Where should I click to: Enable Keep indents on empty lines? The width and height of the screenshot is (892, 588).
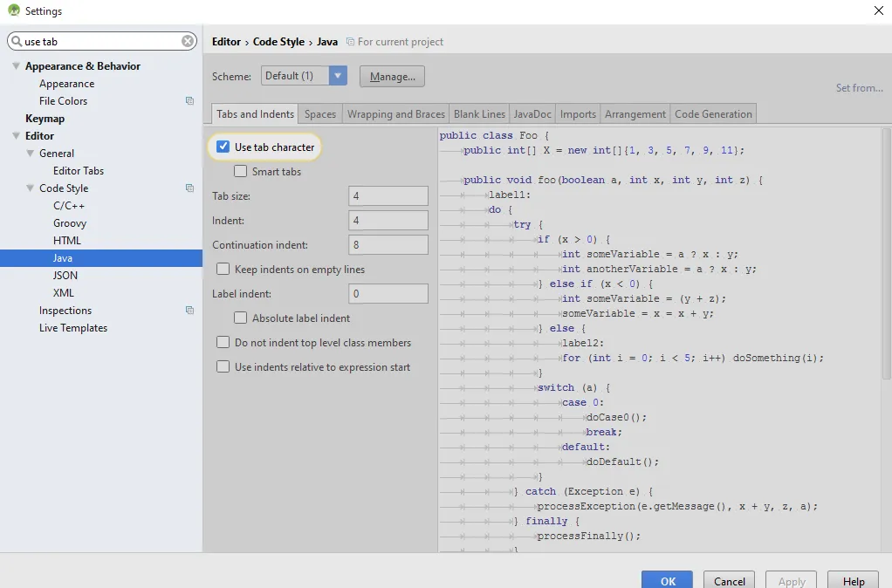pyautogui.click(x=223, y=269)
